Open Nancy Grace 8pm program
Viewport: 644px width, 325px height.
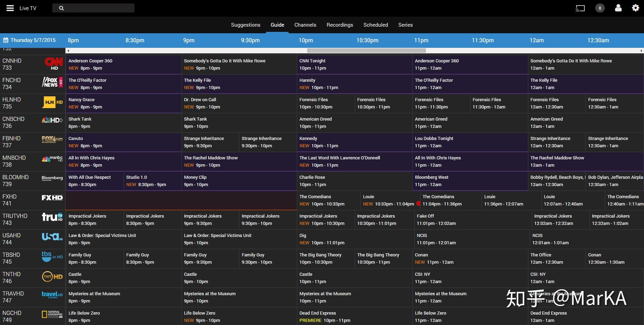[x=124, y=103]
